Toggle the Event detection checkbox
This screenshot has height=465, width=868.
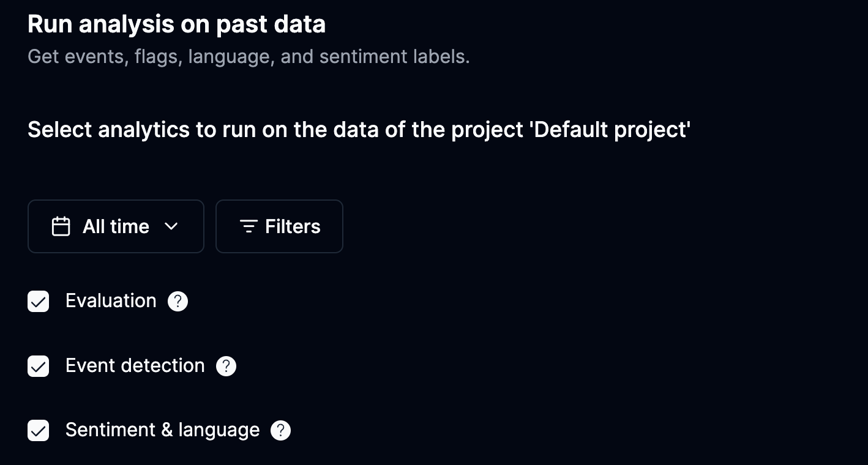pos(39,366)
